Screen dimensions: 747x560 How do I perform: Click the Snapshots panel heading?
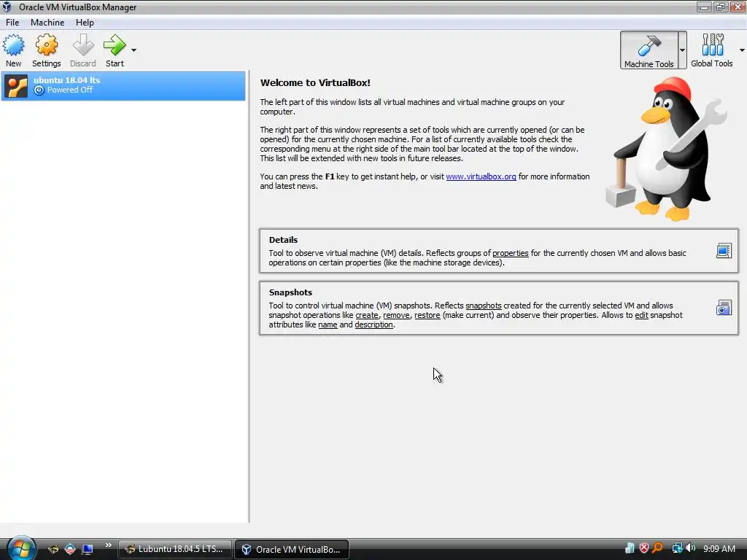tap(290, 292)
